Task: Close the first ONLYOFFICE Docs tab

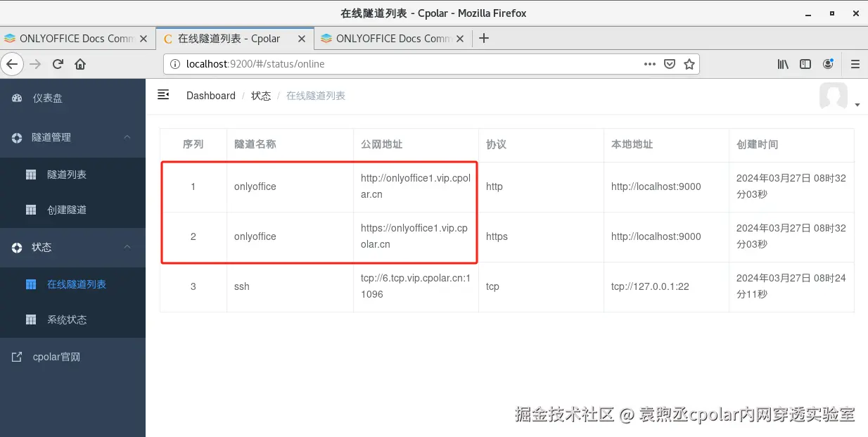Action: pos(143,39)
